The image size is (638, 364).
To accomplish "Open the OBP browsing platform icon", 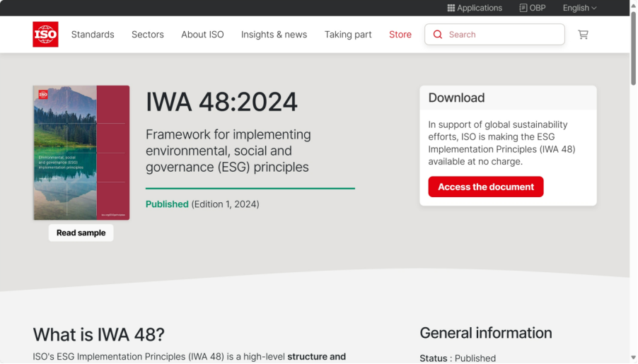I will pos(523,8).
